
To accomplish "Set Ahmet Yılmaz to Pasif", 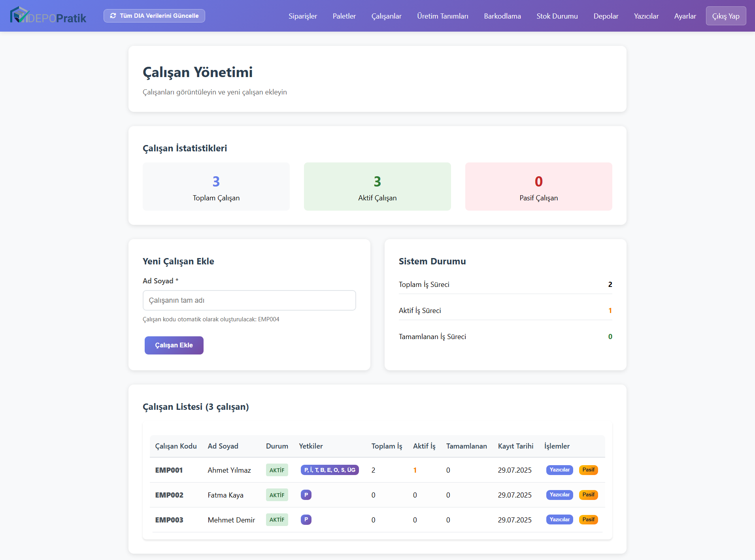I will [x=588, y=470].
